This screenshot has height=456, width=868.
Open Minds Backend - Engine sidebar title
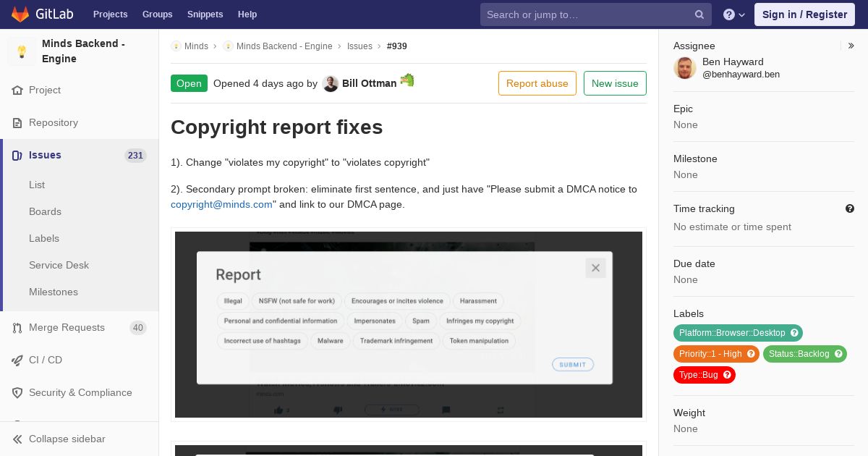83,51
